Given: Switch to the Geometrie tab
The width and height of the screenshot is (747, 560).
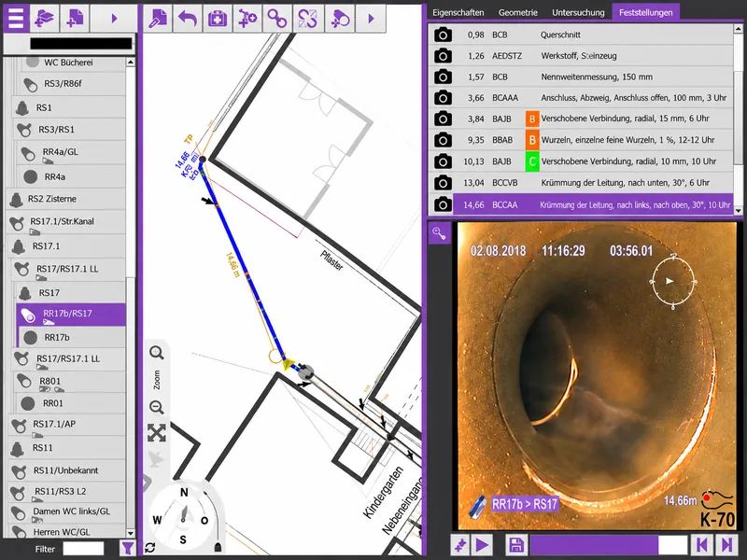Looking at the screenshot, I should click(518, 13).
